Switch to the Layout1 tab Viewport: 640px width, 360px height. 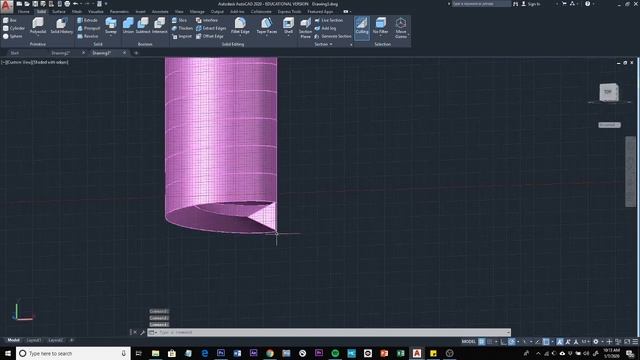coord(33,340)
